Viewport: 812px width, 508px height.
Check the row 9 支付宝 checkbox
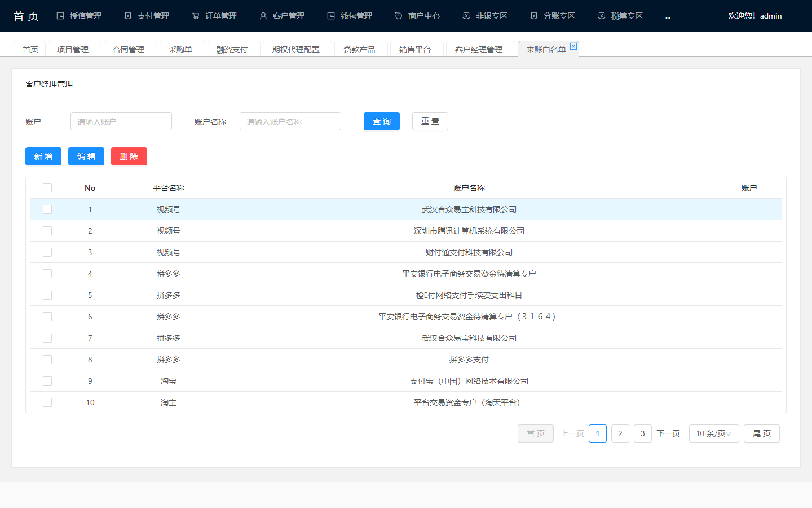tap(47, 381)
